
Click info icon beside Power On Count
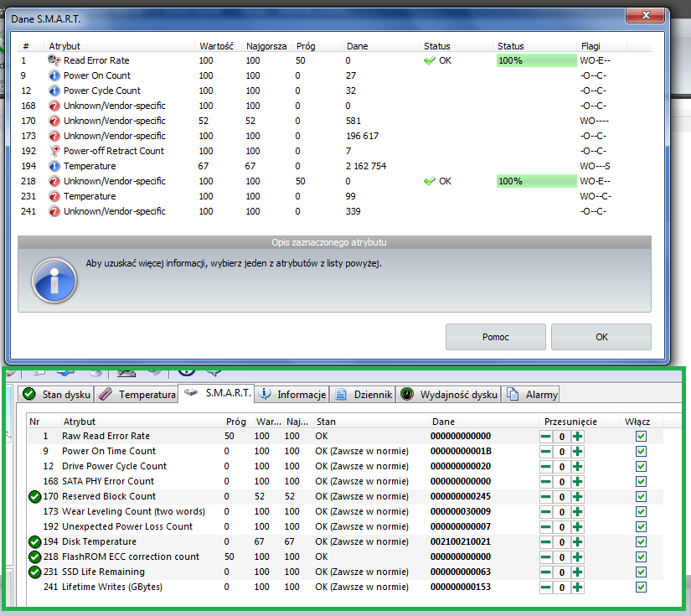pos(54,75)
